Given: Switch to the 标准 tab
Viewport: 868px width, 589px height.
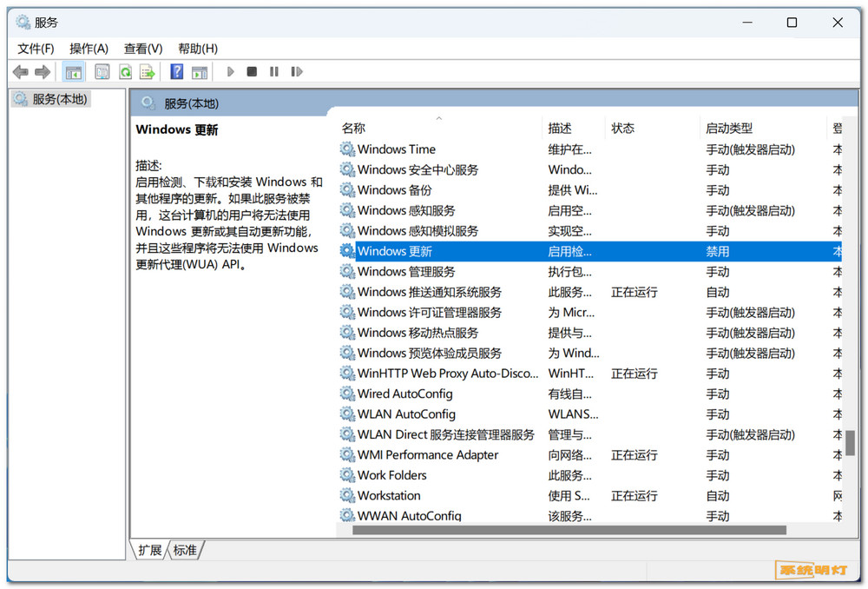Looking at the screenshot, I should (x=185, y=550).
